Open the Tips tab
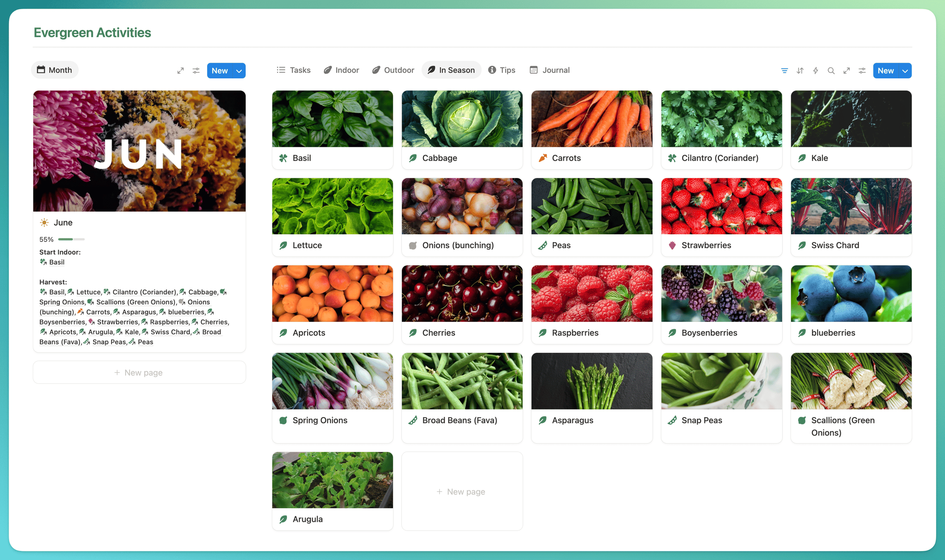This screenshot has width=945, height=560. (x=502, y=70)
